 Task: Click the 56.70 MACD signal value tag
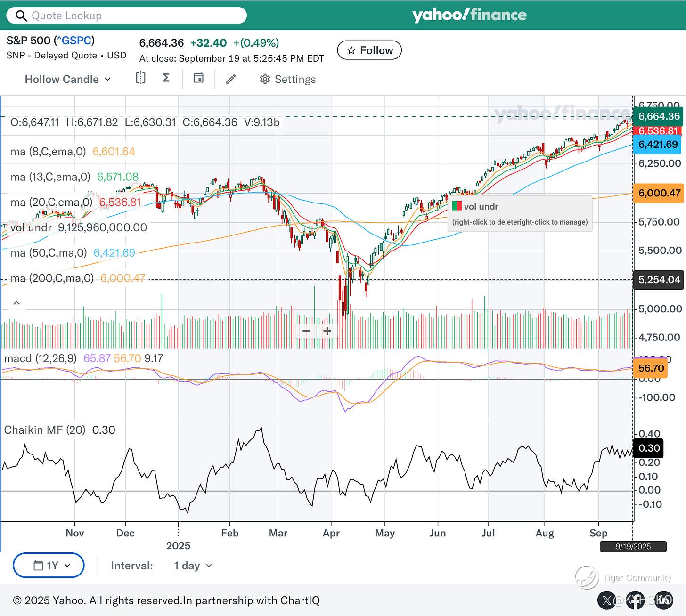(650, 368)
